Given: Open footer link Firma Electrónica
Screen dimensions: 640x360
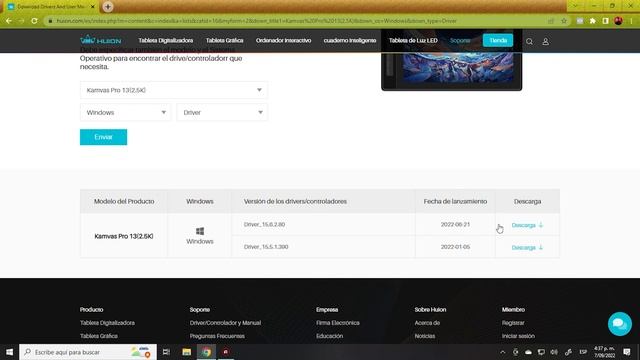Looking at the screenshot, I should (x=338, y=323).
